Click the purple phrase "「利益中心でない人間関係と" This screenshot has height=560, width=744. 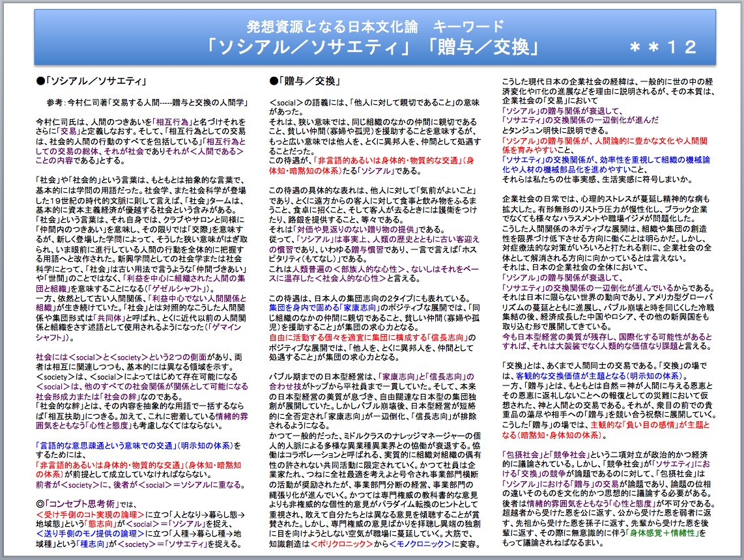point(197,298)
